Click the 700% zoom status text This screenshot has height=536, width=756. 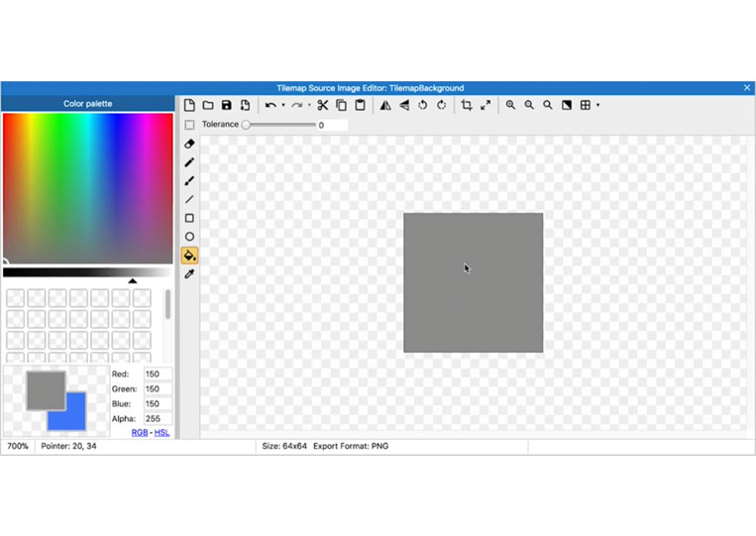tap(18, 447)
